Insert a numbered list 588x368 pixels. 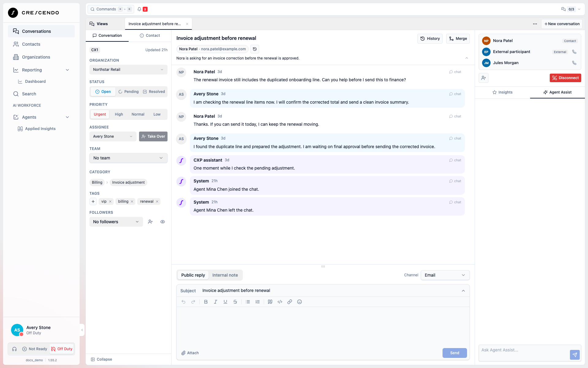pyautogui.click(x=258, y=302)
